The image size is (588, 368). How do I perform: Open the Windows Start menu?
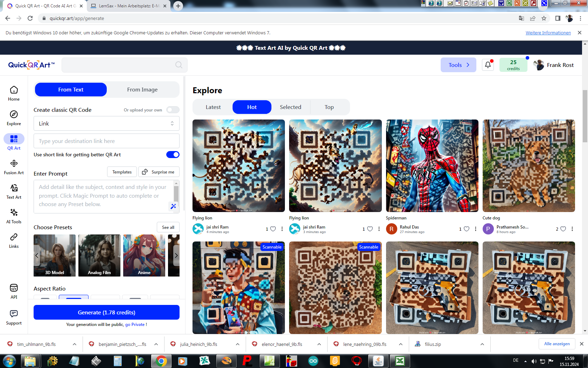point(9,361)
